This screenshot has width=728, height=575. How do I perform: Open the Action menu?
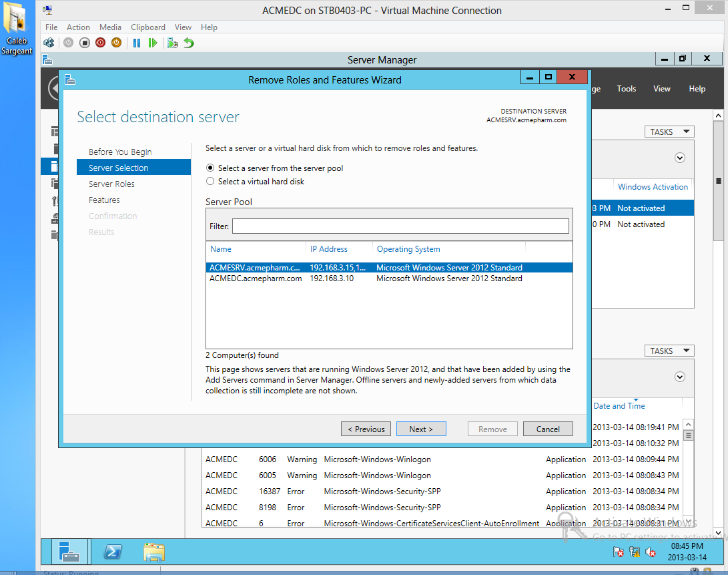[x=78, y=27]
